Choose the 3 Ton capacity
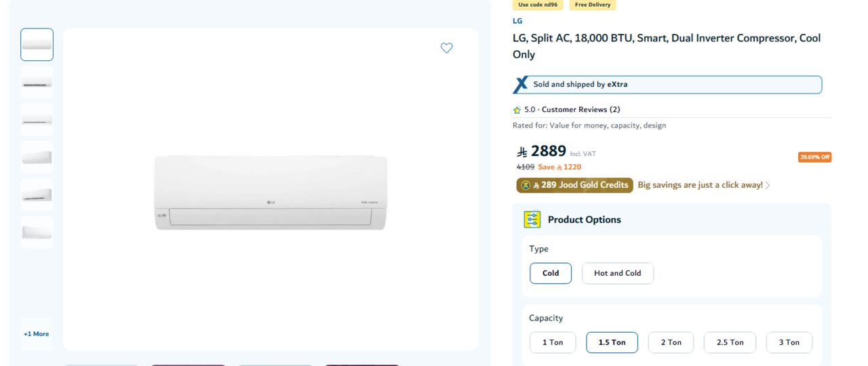 click(789, 342)
